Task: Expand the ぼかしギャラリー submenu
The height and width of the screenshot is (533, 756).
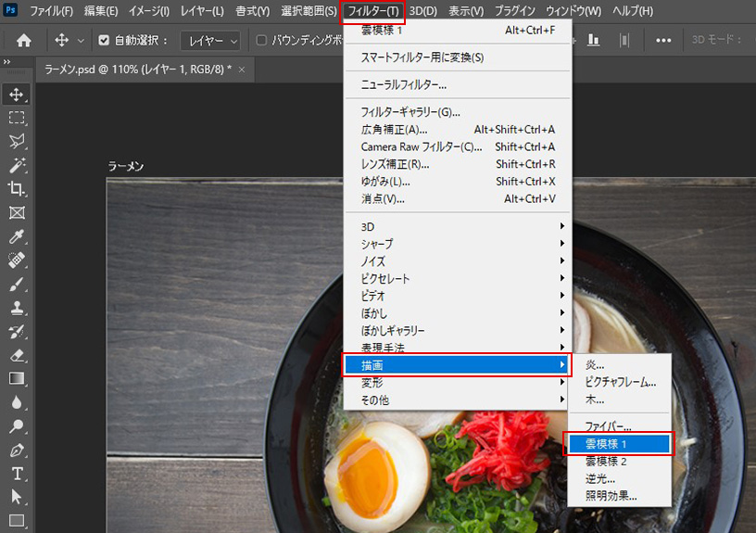Action: pyautogui.click(x=458, y=331)
